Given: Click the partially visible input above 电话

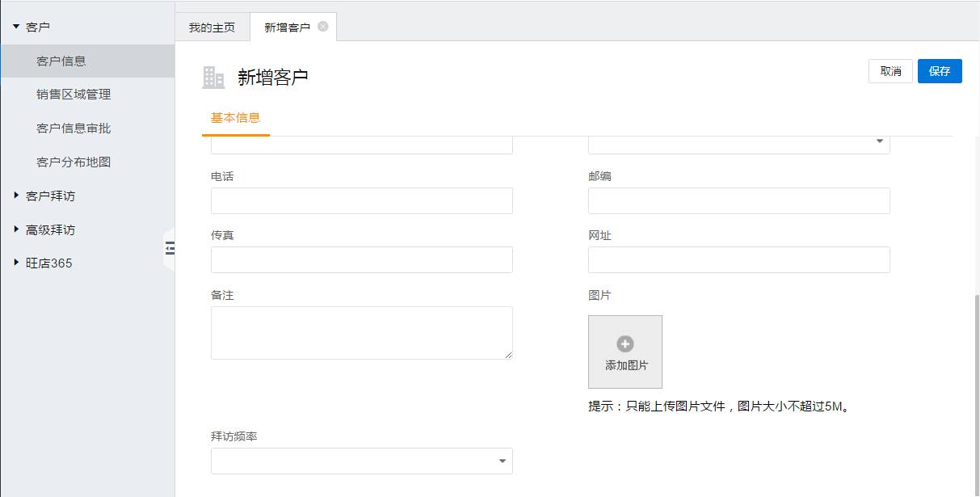Looking at the screenshot, I should 362,145.
